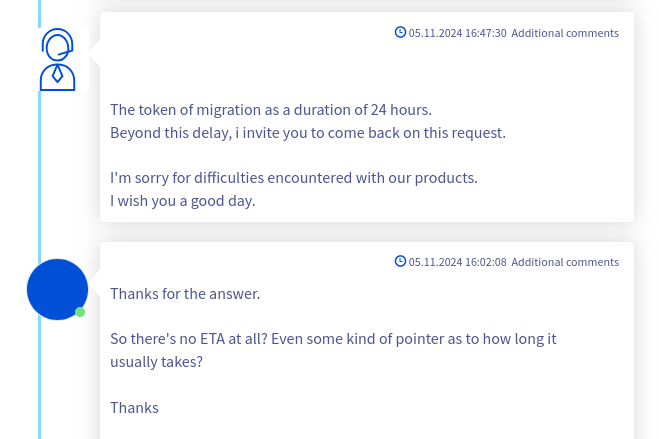Open Additional comments on the 16:47:30 message
This screenshot has width=659, height=439.
565,33
